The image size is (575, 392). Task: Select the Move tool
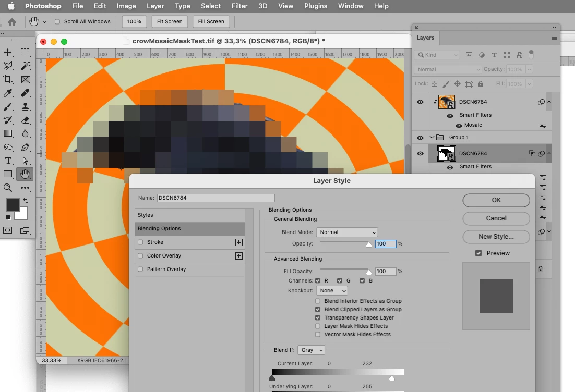click(x=8, y=52)
